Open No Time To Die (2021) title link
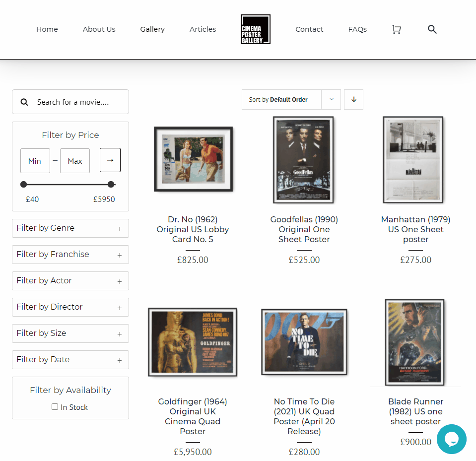Viewport: 476px width, 461px height. point(304,416)
